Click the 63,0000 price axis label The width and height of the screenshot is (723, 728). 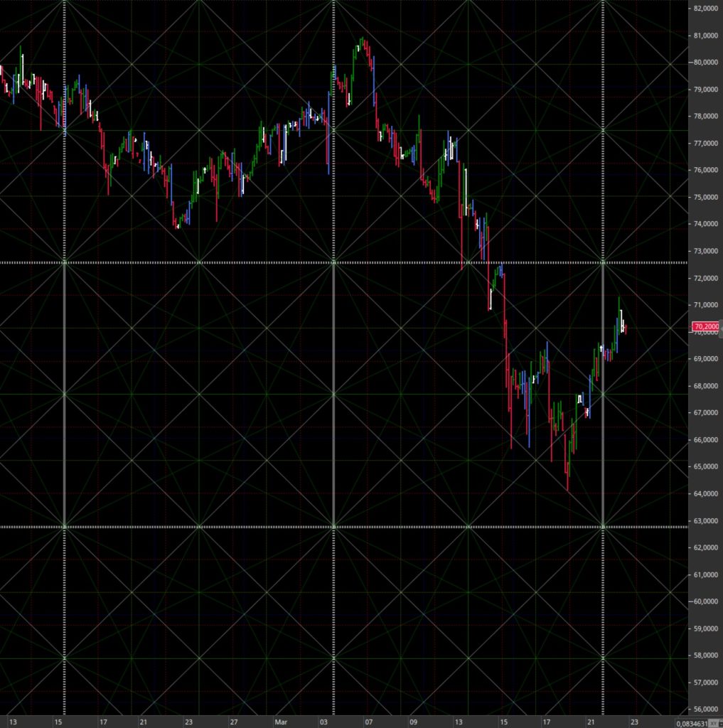[x=706, y=521]
